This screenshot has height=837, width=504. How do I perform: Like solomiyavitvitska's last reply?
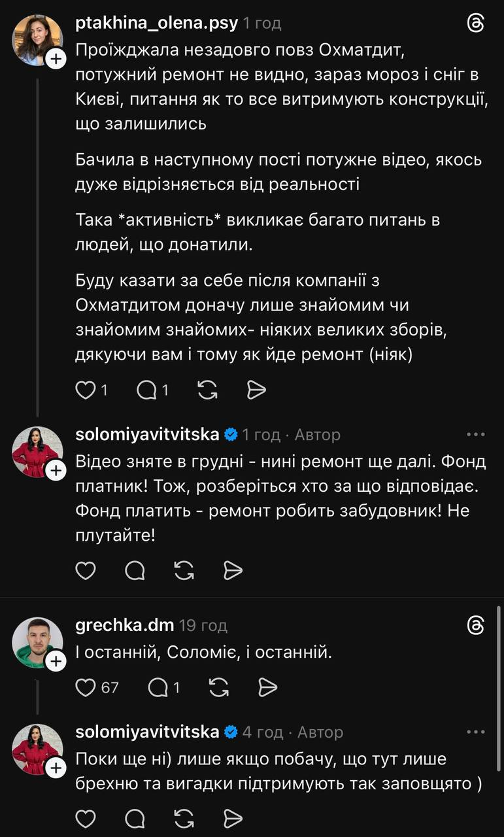[86, 818]
